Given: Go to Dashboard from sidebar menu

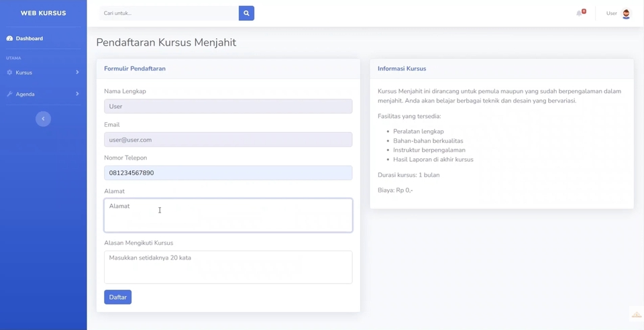Looking at the screenshot, I should tap(29, 39).
